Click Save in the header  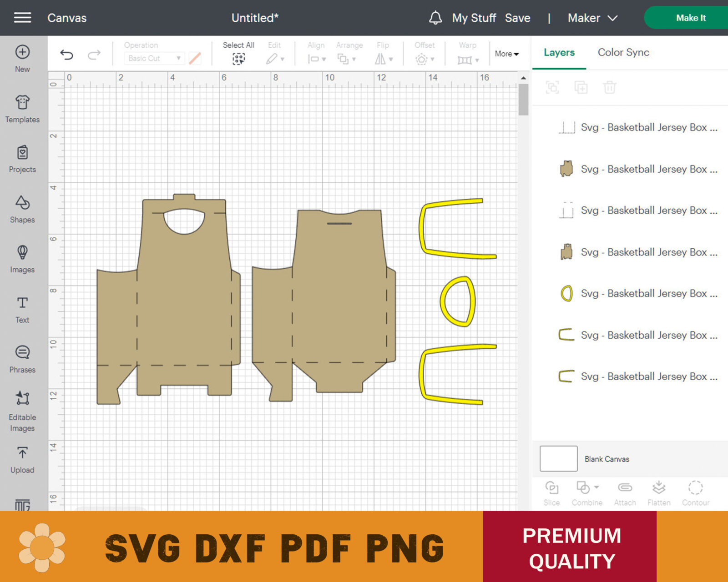pos(517,18)
